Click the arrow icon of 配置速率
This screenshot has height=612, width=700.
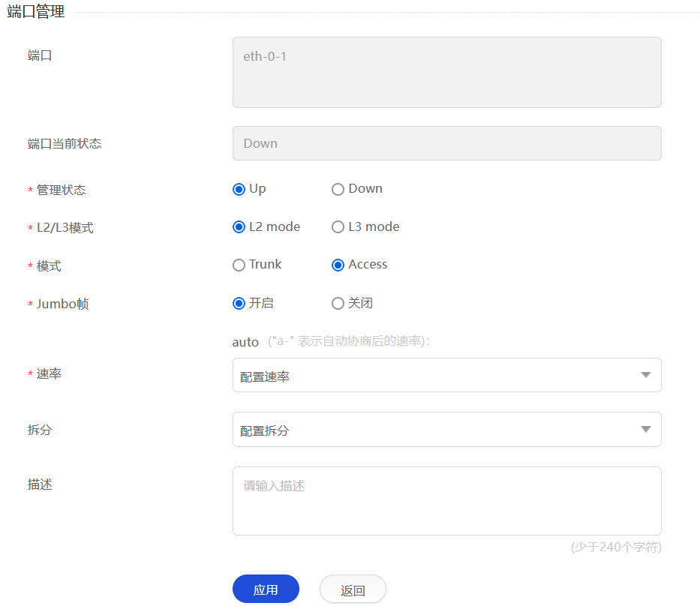pyautogui.click(x=645, y=375)
